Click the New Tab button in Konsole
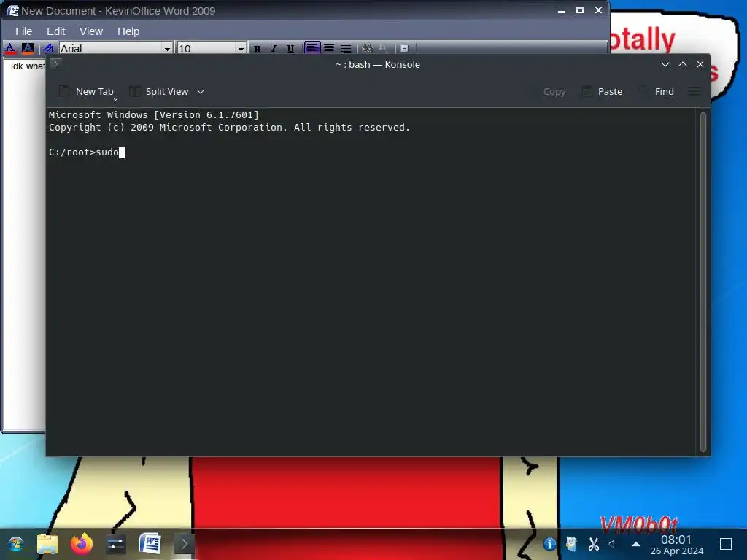The height and width of the screenshot is (560, 747). [x=86, y=91]
